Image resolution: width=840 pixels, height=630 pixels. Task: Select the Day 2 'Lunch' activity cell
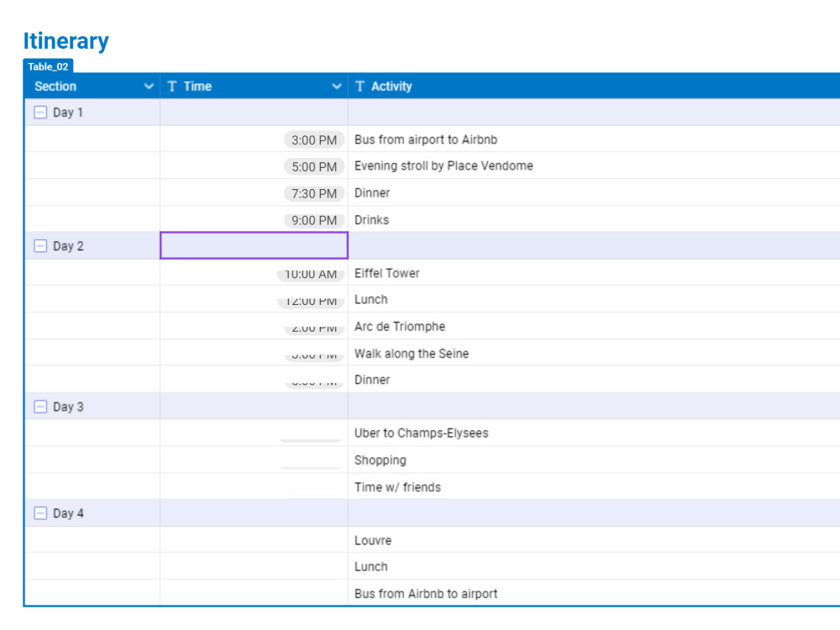coord(594,300)
